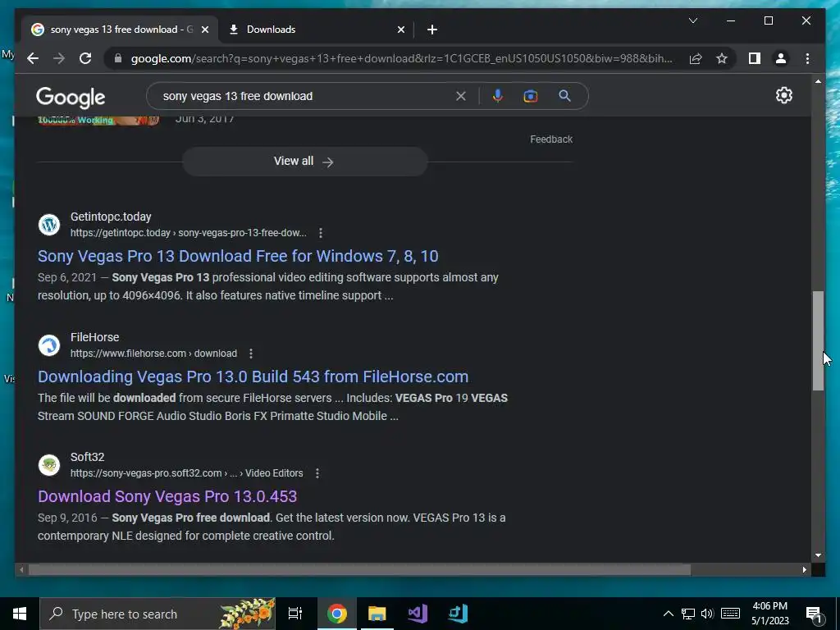Click the Soft32 site name
The width and height of the screenshot is (840, 630).
tap(87, 457)
